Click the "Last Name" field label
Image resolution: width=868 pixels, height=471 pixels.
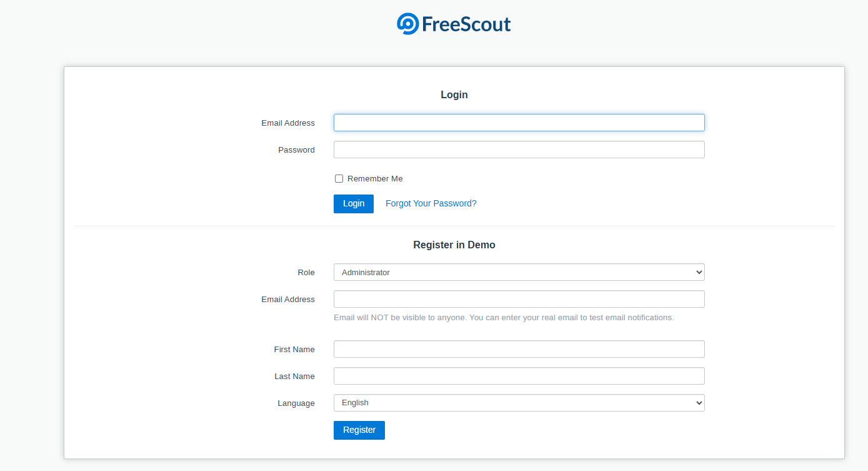(x=294, y=377)
